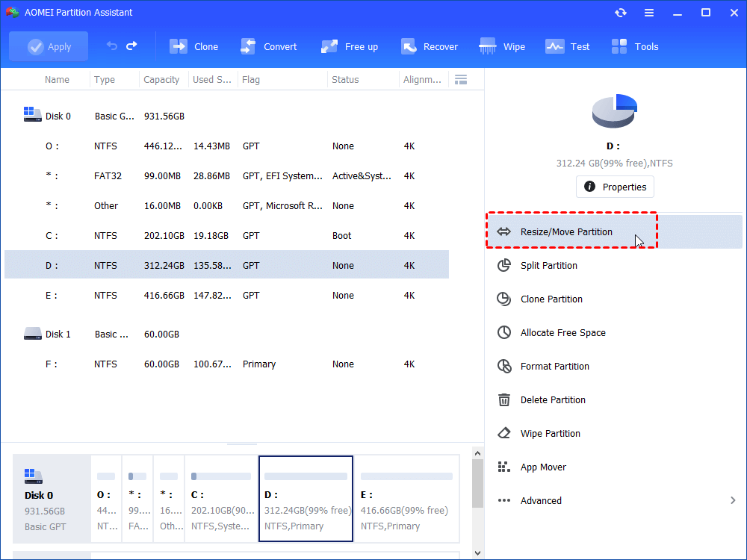The width and height of the screenshot is (747, 560).
Task: Select C: block in disk map
Action: (x=221, y=499)
